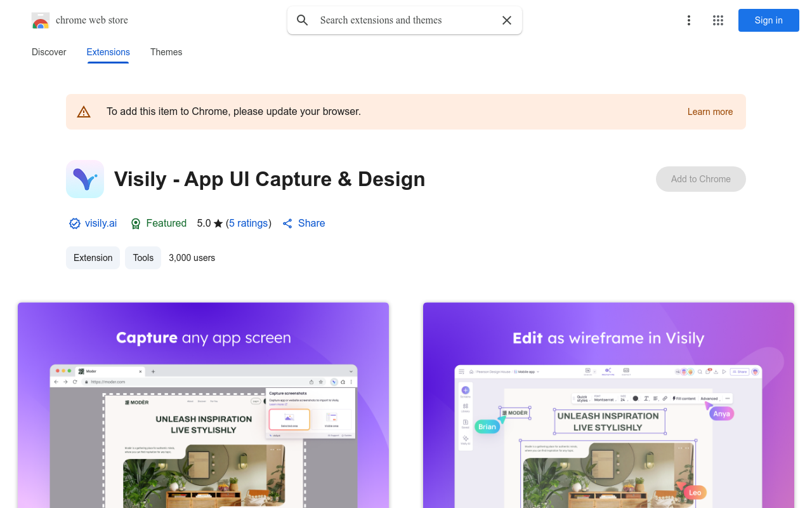The width and height of the screenshot is (812, 508).
Task: Click the Sign in button
Action: click(769, 20)
